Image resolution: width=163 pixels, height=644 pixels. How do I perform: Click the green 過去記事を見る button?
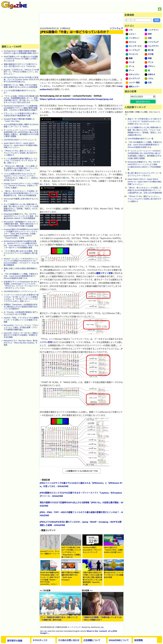[x=143, y=102]
